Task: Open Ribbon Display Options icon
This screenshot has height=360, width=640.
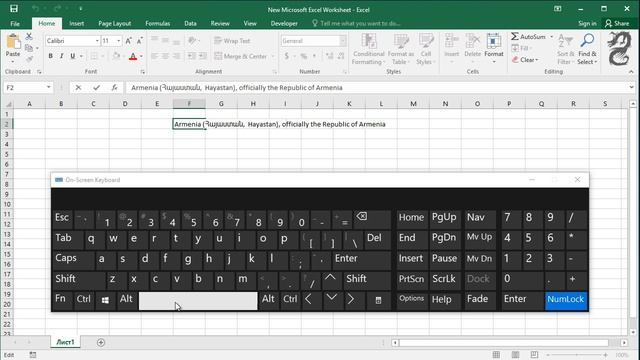Action: (x=558, y=9)
